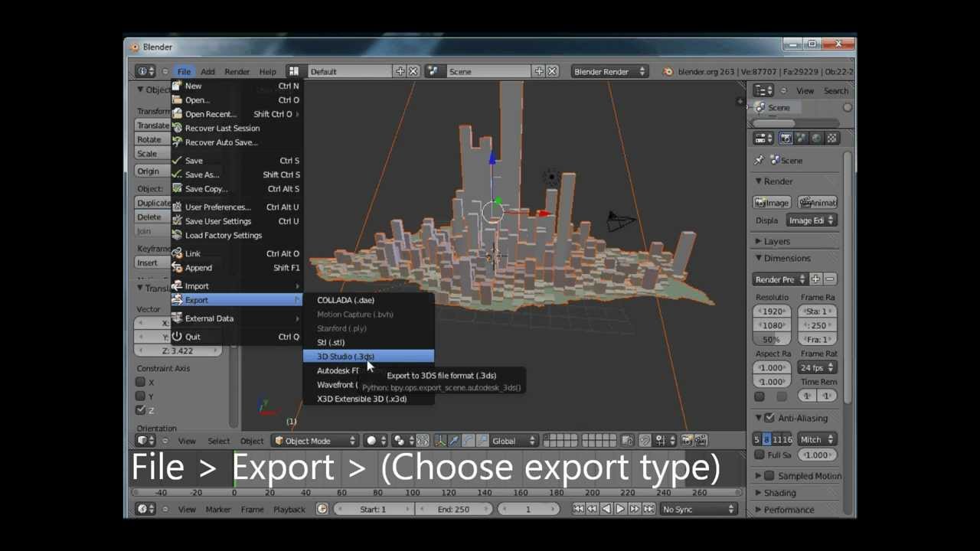Screen dimensions: 980x551
Task: Open the Import submenu
Action: 237,286
